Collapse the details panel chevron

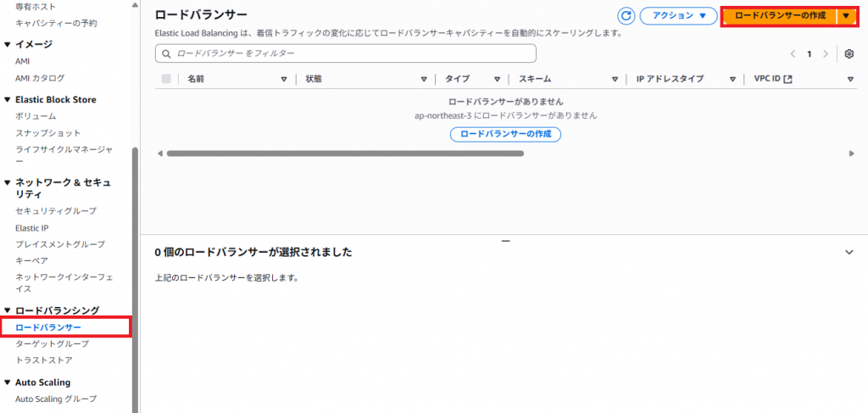(x=849, y=252)
